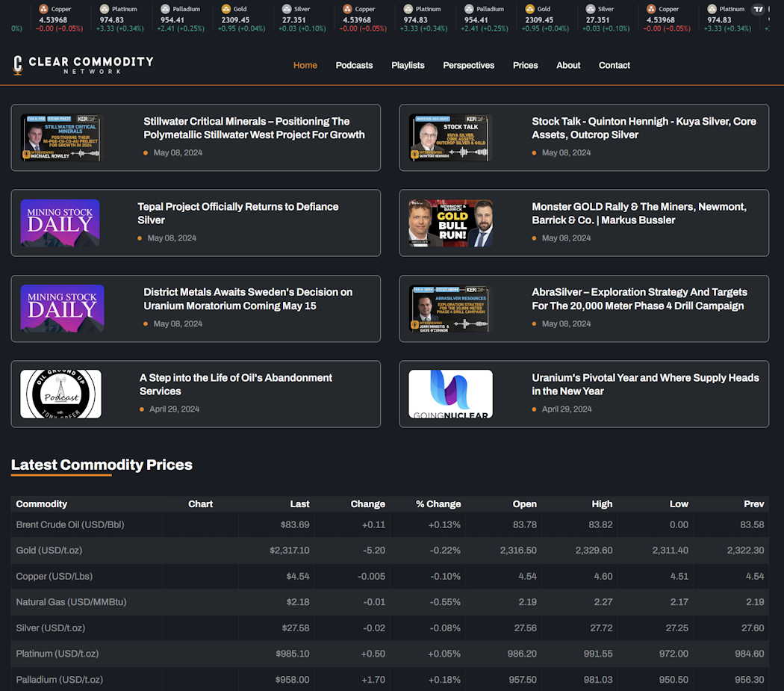The image size is (784, 691).
Task: Open the Gold Bull Run thumbnail
Action: 450,223
